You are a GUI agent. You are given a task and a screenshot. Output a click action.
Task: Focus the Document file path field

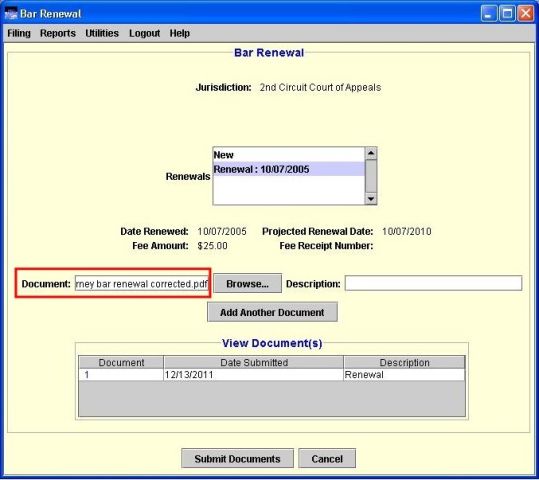(142, 284)
